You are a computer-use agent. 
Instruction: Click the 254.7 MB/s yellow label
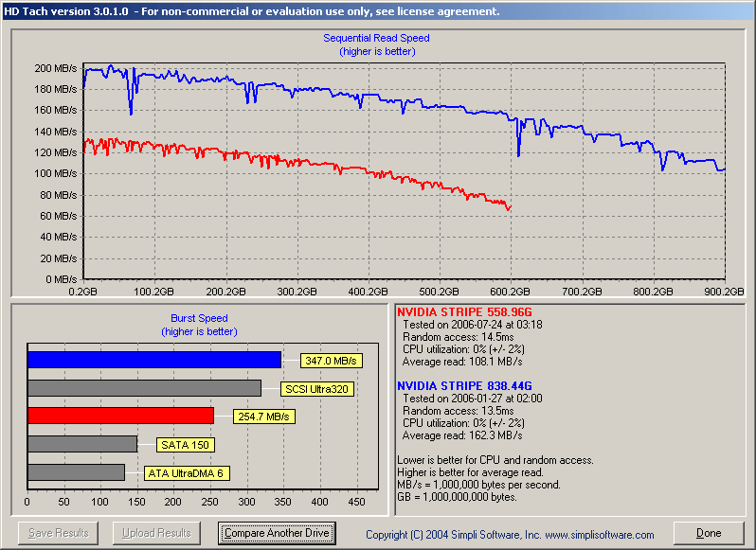tap(263, 417)
